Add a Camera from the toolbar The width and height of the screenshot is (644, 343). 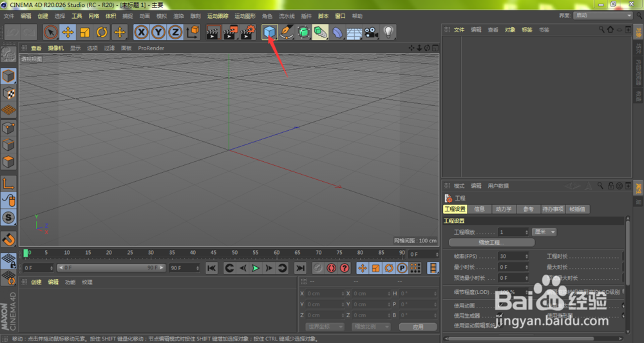click(x=372, y=32)
